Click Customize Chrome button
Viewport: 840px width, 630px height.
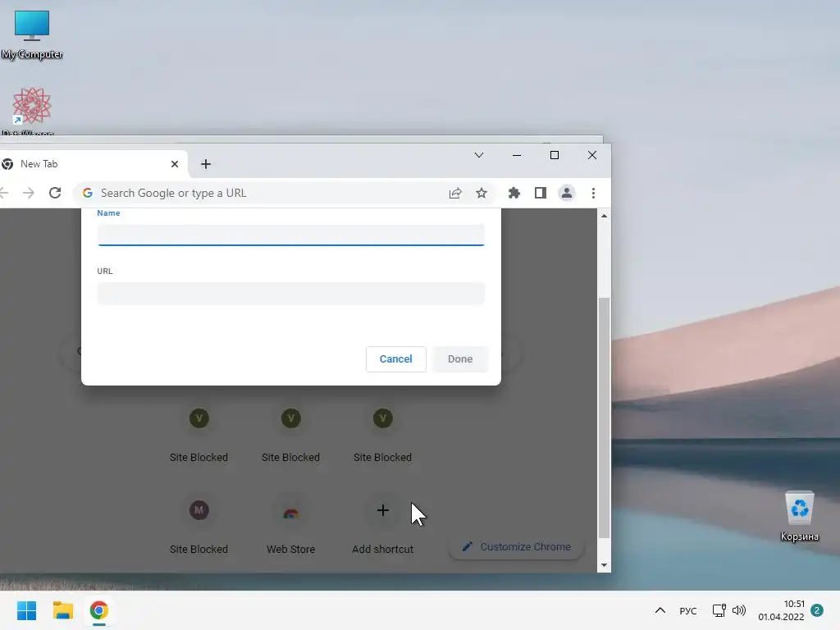coord(517,547)
